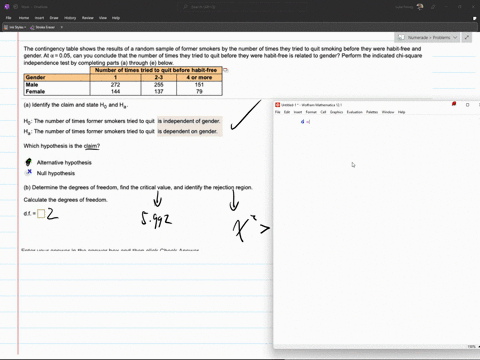The image size is (480, 360).
Task: Open Mathematica Window menu
Action: tap(388, 112)
